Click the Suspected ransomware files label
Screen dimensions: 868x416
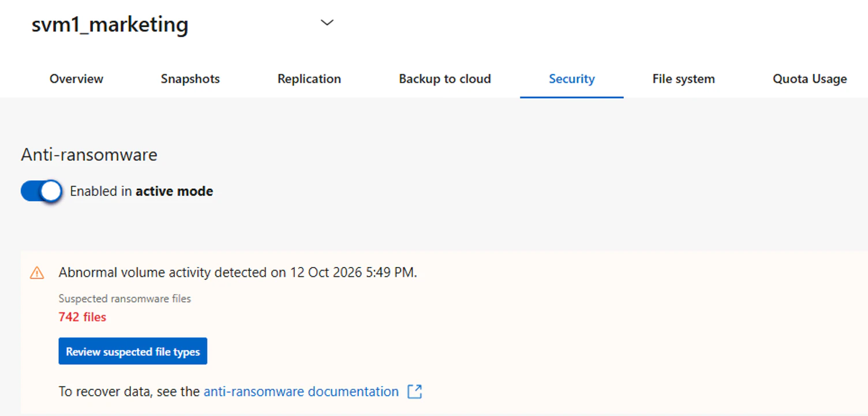(125, 299)
